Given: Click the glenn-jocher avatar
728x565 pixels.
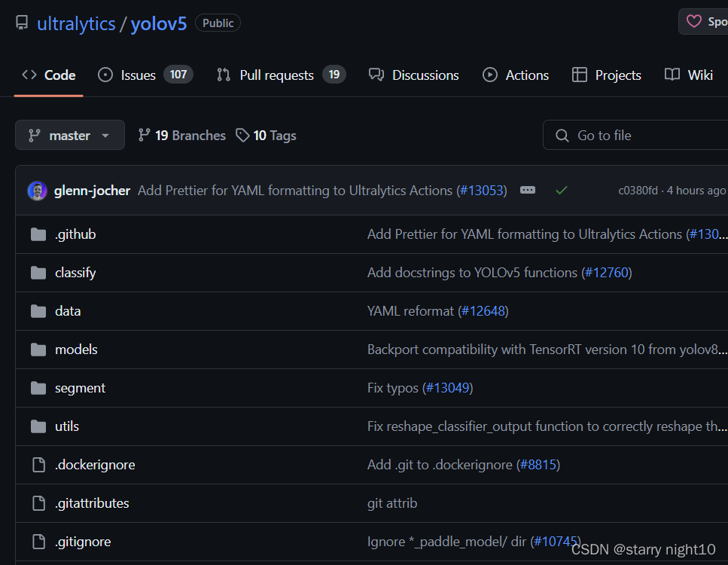Looking at the screenshot, I should tap(37, 191).
